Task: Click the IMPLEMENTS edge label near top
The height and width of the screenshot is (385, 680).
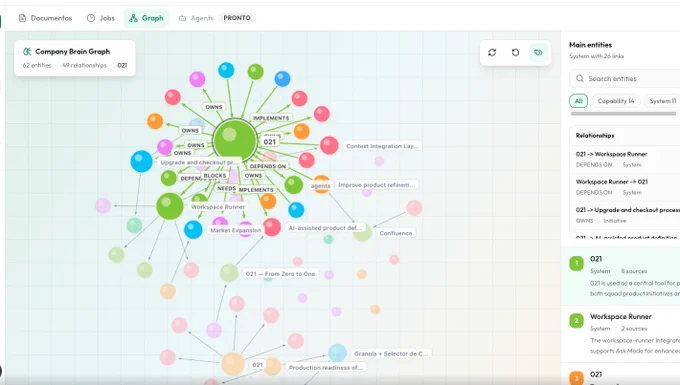Action: coord(271,118)
